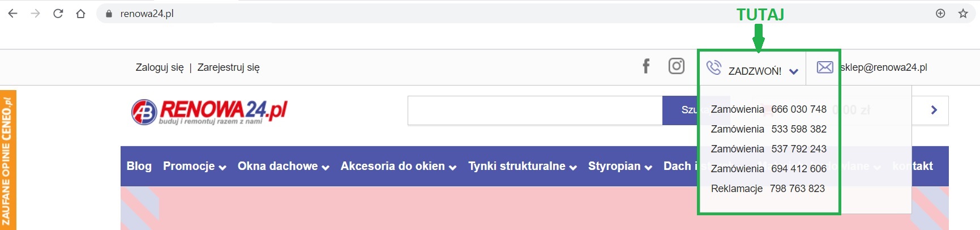Click the envelope email icon
The width and height of the screenshot is (980, 230).
point(825,67)
